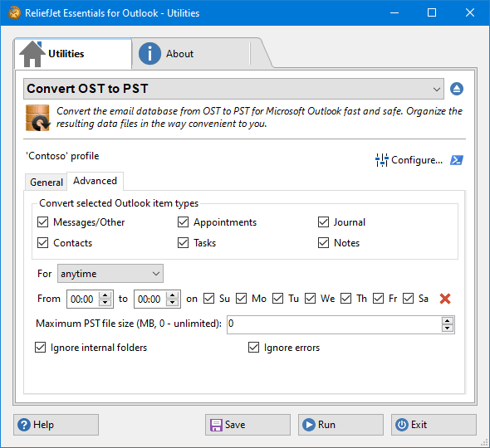This screenshot has width=490, height=448.
Task: Click the Run button
Action: (341, 425)
